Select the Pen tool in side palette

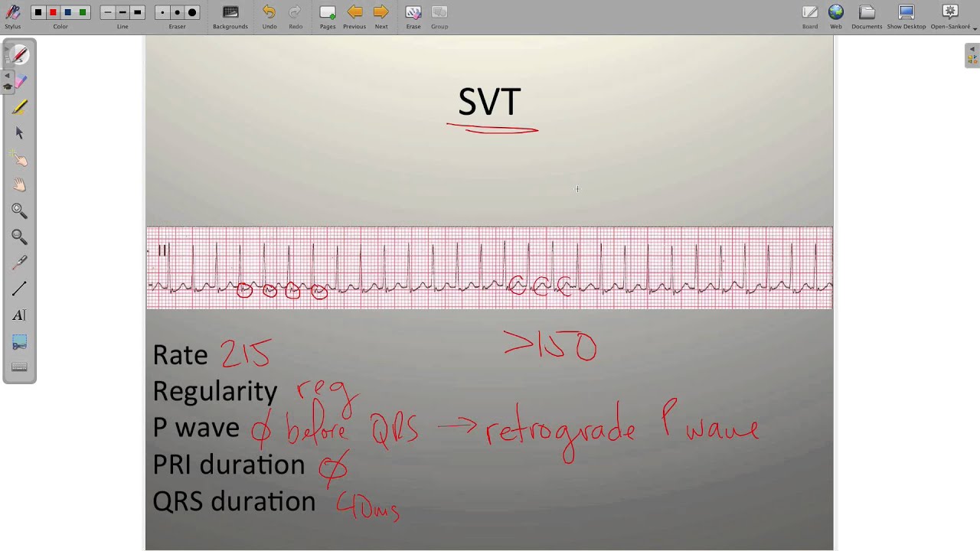[x=19, y=55]
